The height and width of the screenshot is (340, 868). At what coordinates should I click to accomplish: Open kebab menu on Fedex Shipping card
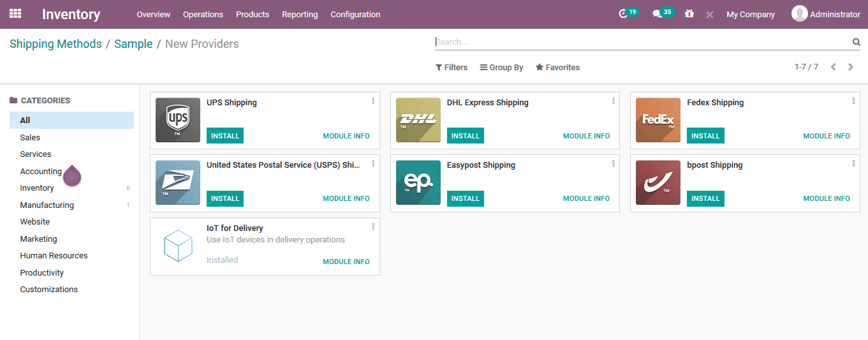pyautogui.click(x=853, y=101)
